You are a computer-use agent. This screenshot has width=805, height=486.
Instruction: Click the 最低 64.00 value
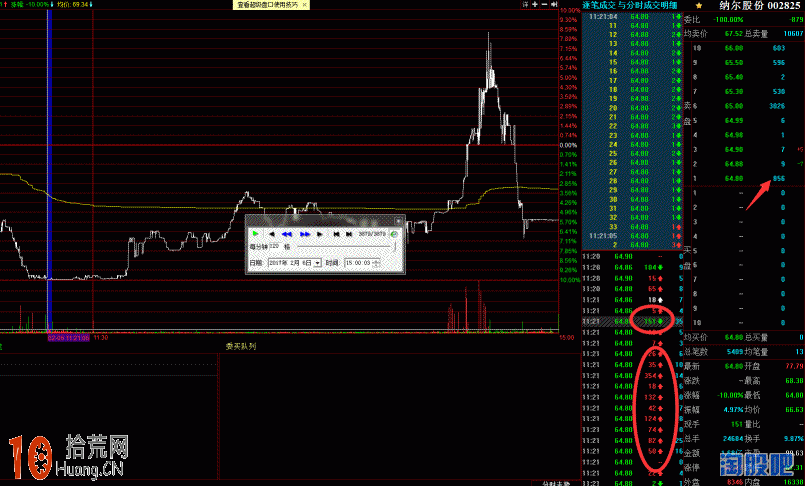(x=794, y=395)
